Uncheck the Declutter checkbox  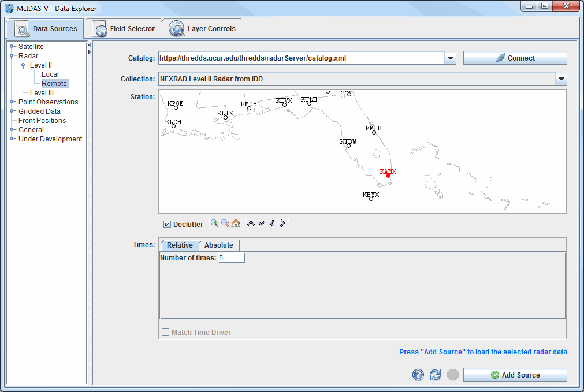(x=167, y=225)
